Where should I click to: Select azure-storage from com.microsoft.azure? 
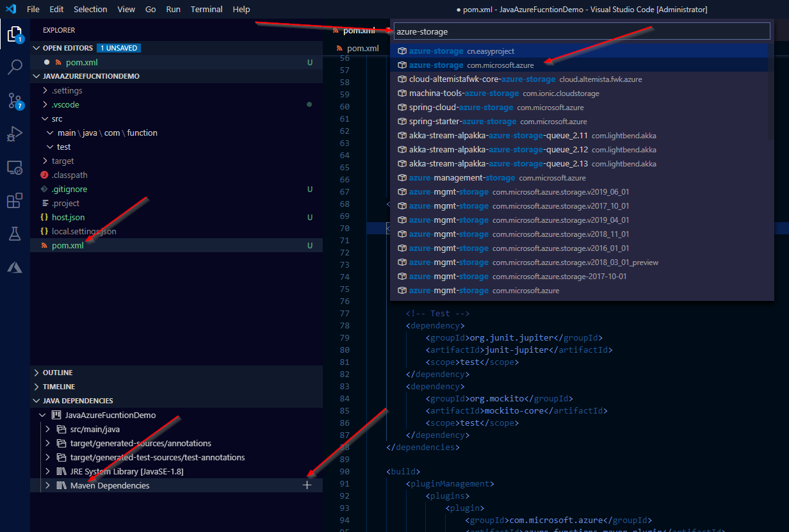coord(471,65)
